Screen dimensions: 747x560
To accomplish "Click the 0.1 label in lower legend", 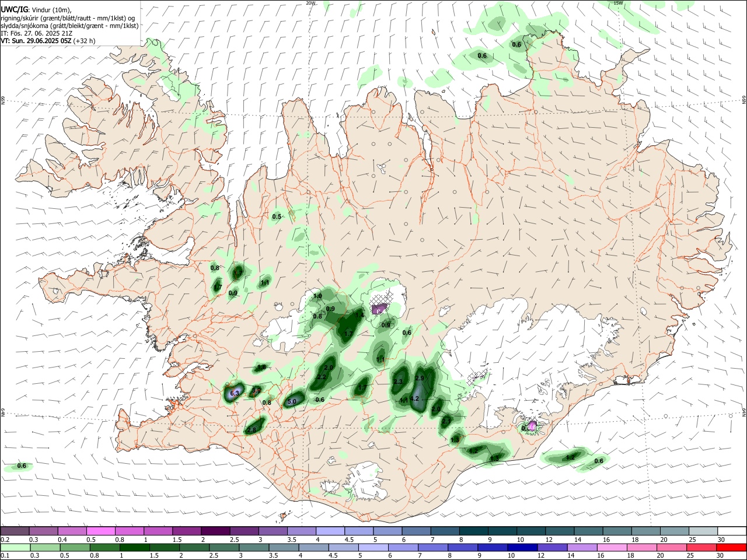I will click(5, 556).
